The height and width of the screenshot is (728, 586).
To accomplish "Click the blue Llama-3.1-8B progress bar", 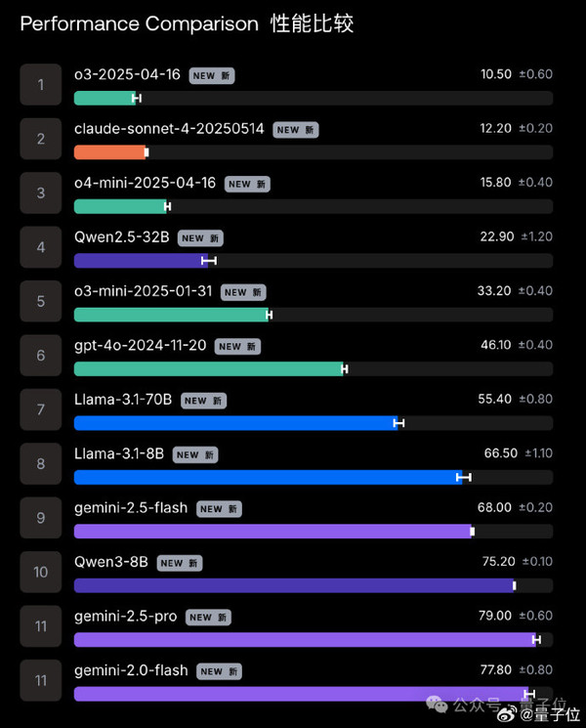I will pyautogui.click(x=267, y=477).
